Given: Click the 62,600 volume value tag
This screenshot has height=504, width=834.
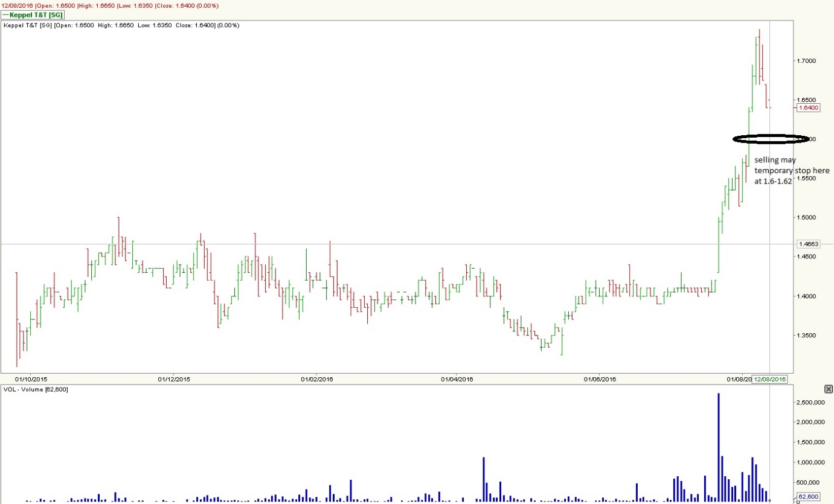Looking at the screenshot, I should (x=809, y=497).
